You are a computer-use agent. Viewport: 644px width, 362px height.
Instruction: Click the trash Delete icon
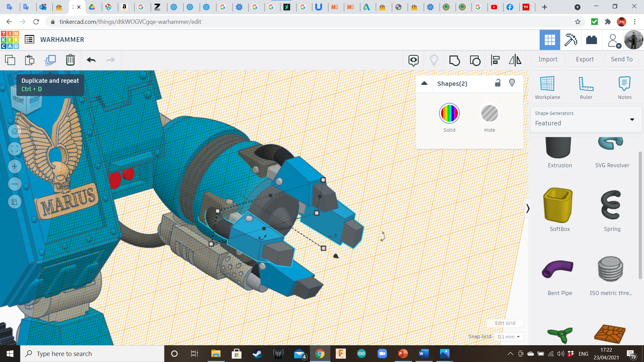[x=70, y=60]
